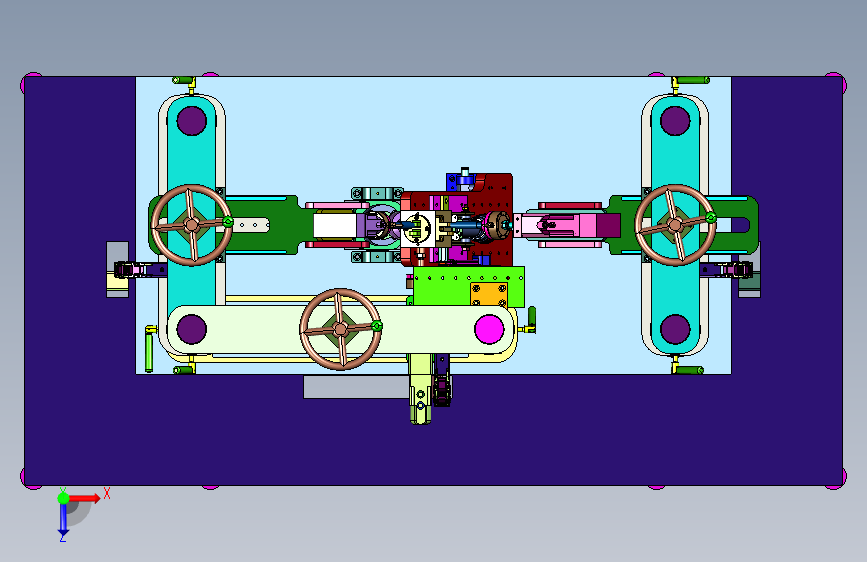
Task: Select the upper purple roller on right cyan belt
Action: (675, 121)
